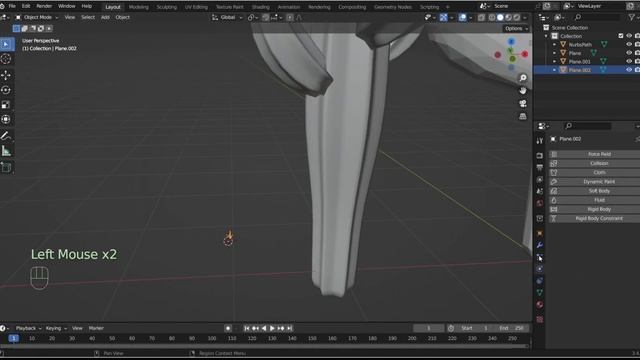Activate the Cursor tool
Viewport: 640px width, 360px height.
point(6,59)
